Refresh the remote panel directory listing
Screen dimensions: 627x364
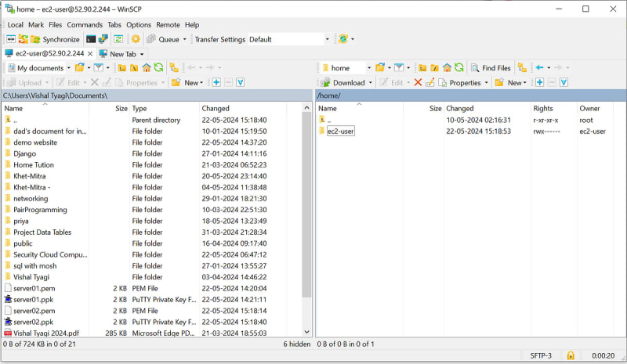(459, 68)
